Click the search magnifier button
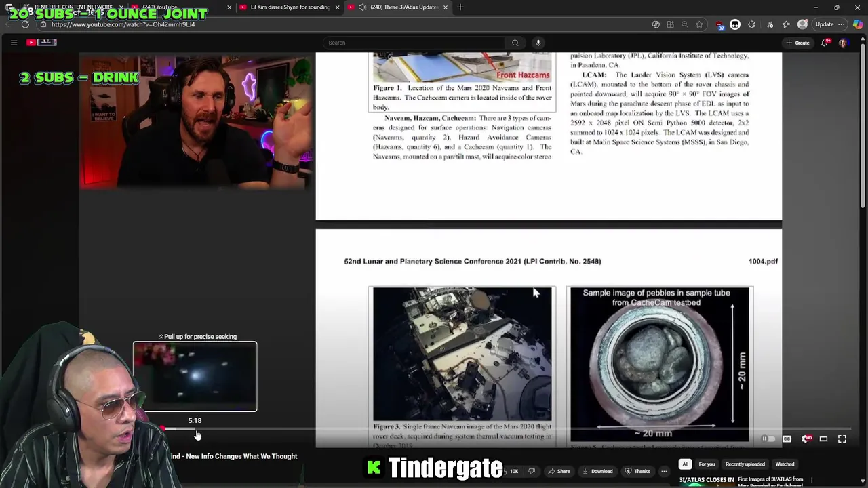Image resolution: width=868 pixels, height=488 pixels. coord(515,43)
